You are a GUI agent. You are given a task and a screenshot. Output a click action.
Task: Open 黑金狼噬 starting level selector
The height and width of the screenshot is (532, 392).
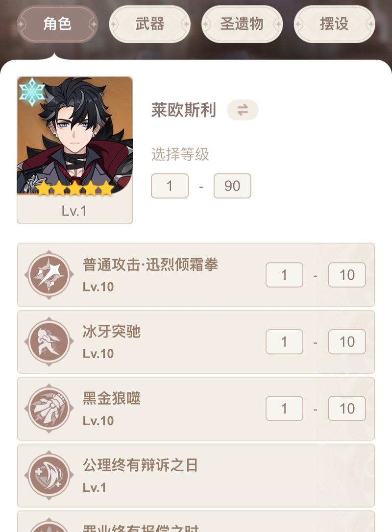coord(284,409)
